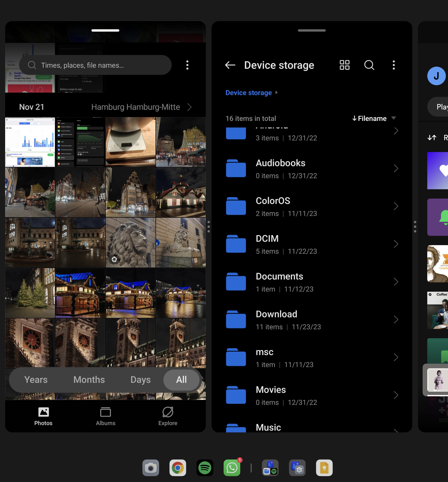Expand chevron on the Audiobooks row
Screen dimensions: 448x482
(396, 168)
